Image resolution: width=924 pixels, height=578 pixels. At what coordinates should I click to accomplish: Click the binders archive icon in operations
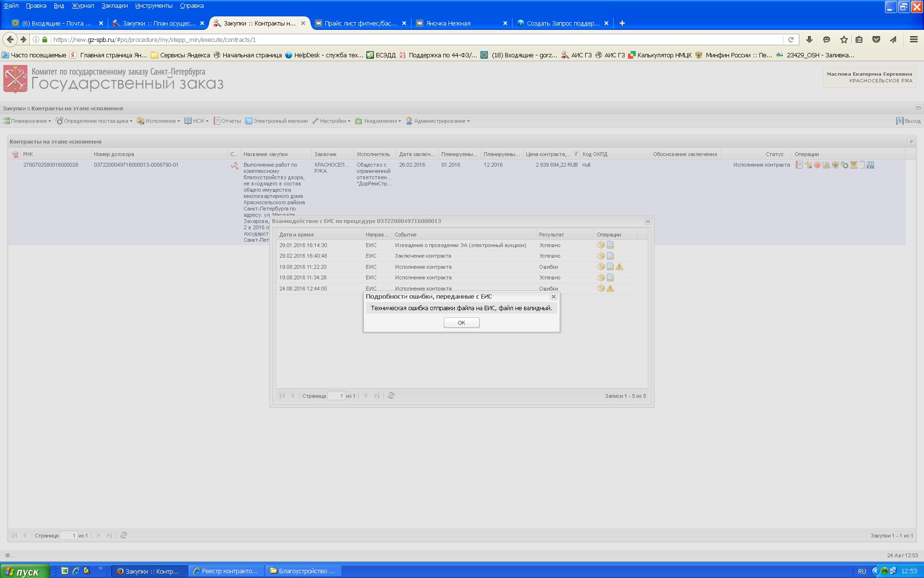[870, 165]
